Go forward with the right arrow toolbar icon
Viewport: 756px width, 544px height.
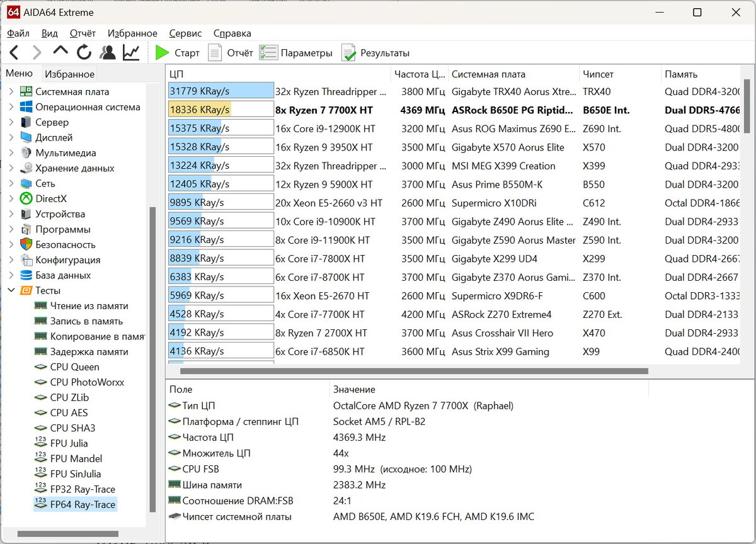37,53
